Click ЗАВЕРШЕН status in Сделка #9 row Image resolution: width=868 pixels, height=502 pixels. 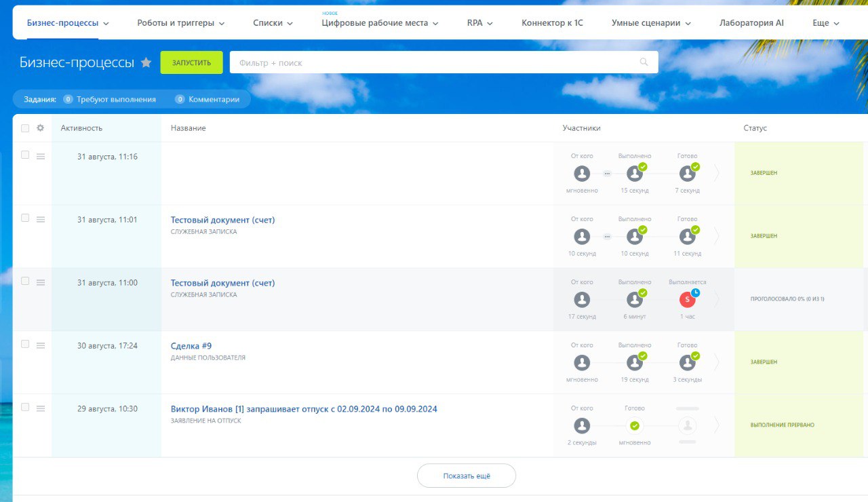764,362
